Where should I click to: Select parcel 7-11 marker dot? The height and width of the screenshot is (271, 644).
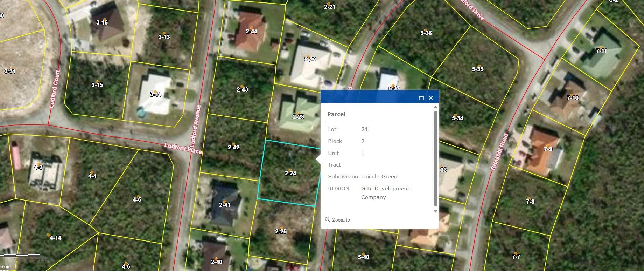point(601,48)
